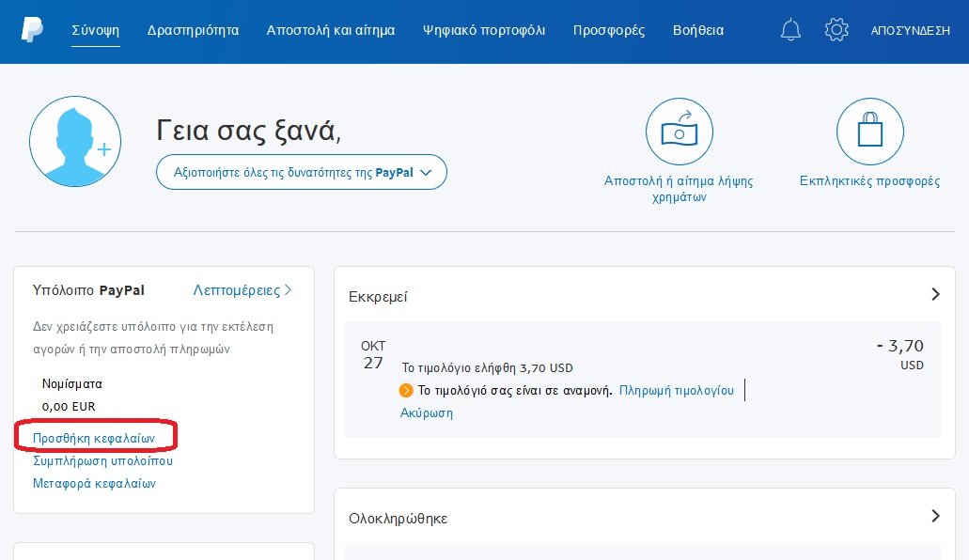The height and width of the screenshot is (560, 969).
Task: Click the ΟΚΤ 27 date
Action: pyautogui.click(x=373, y=355)
